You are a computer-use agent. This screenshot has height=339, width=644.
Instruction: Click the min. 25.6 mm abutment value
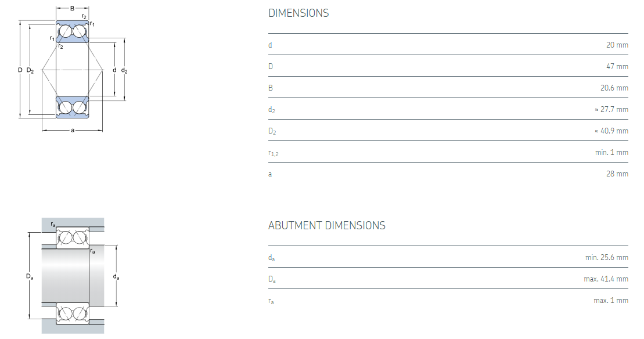(607, 257)
